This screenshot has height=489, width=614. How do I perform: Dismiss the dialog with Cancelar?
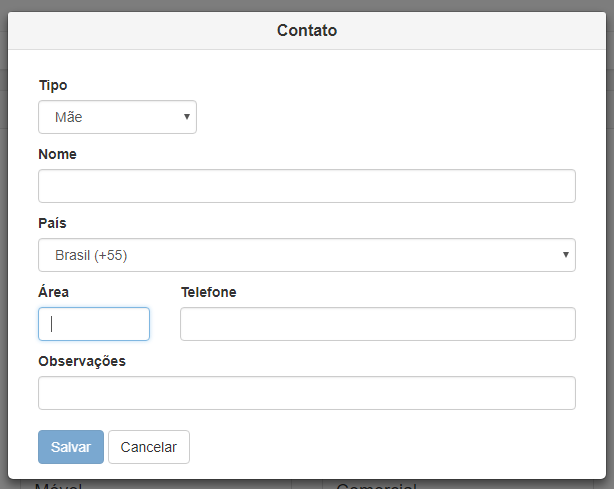tap(149, 447)
